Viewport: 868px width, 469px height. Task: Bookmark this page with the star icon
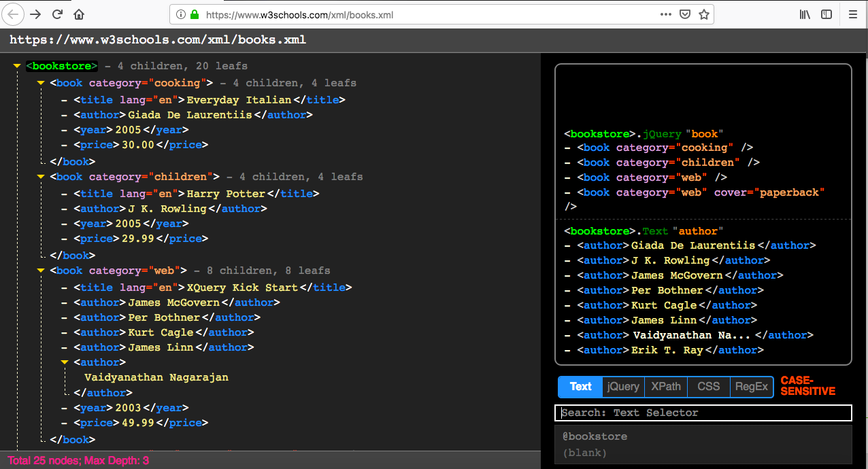(x=704, y=14)
